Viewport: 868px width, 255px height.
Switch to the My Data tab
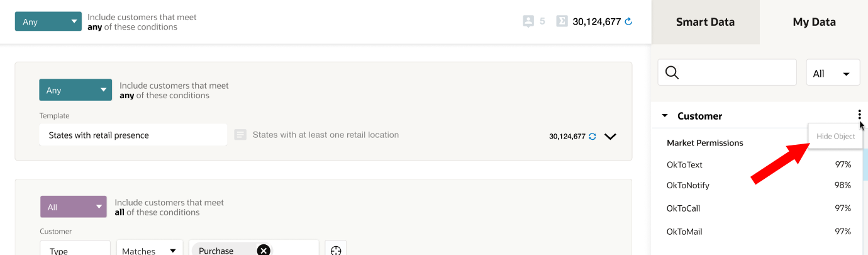(x=814, y=22)
